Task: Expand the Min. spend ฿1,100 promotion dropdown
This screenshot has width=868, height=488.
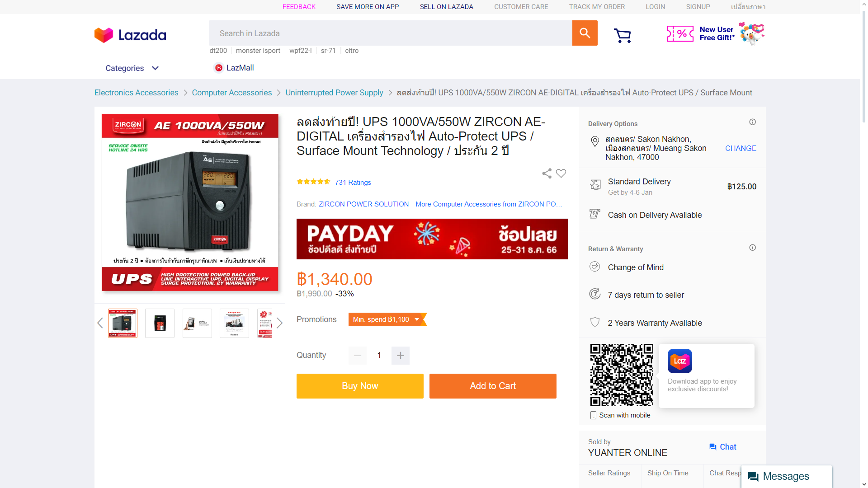Action: [387, 319]
